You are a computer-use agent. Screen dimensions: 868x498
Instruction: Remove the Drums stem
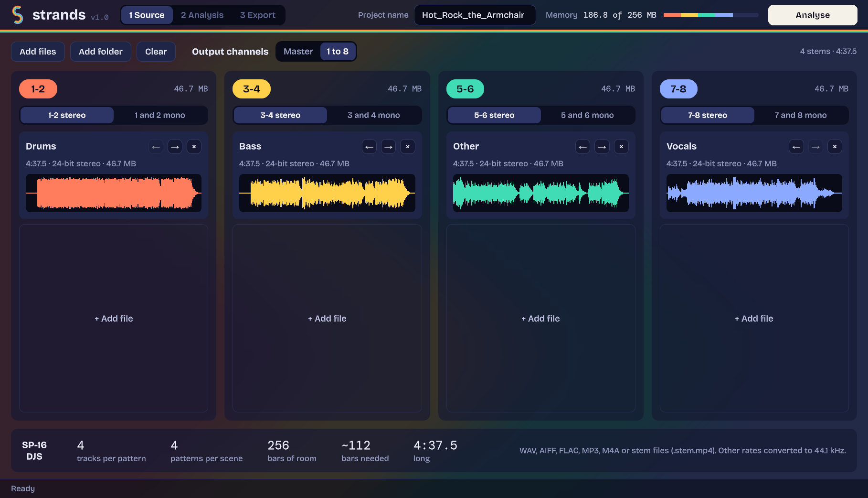(x=194, y=147)
